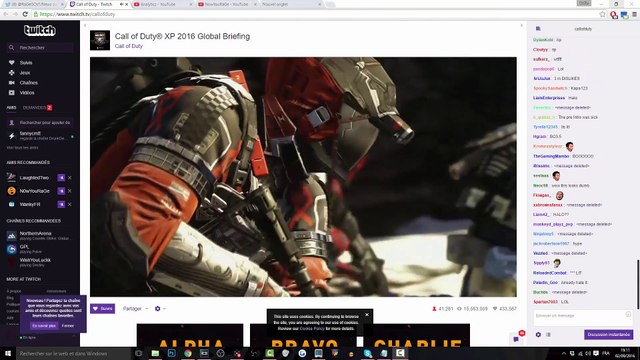
Task: Switch to the NowYouRaGe YouTube tab
Action: [226, 4]
